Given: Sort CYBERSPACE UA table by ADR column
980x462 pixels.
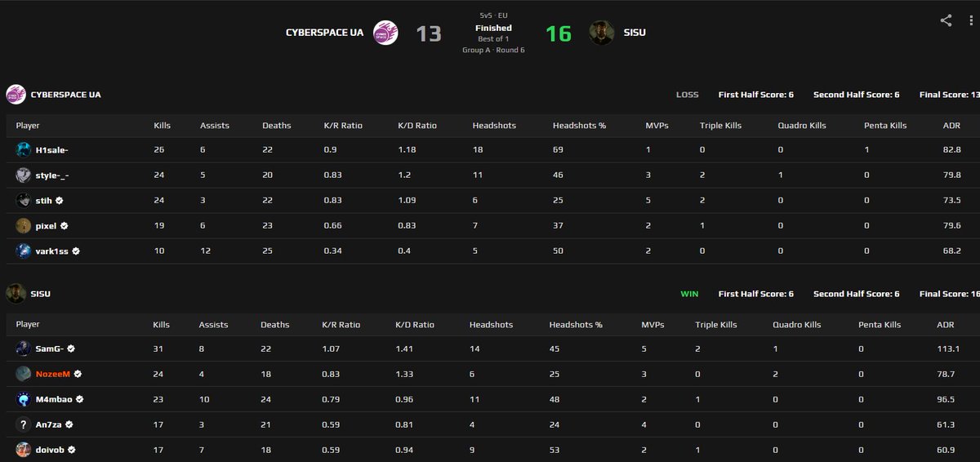Looking at the screenshot, I should tap(951, 126).
